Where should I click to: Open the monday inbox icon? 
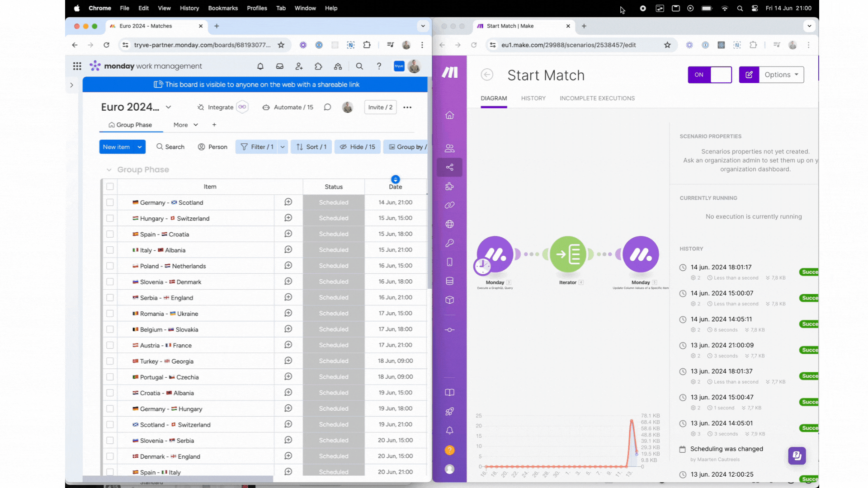coord(280,66)
